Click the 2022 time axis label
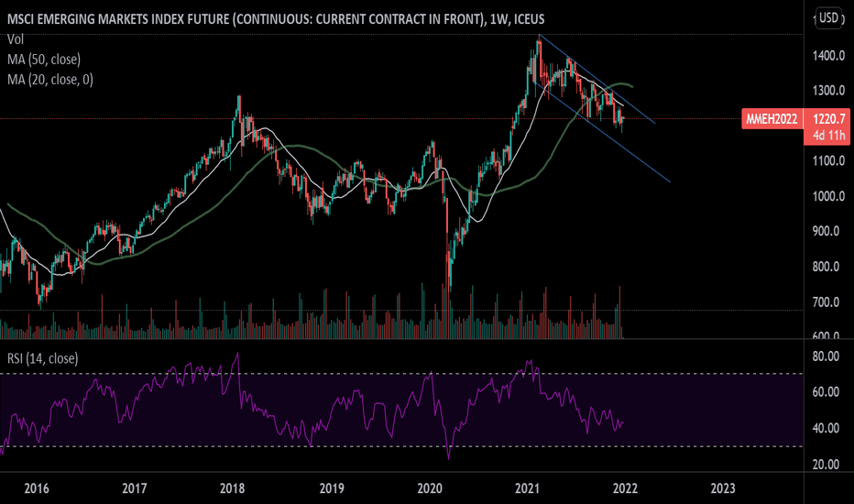The width and height of the screenshot is (854, 504). pos(625,488)
